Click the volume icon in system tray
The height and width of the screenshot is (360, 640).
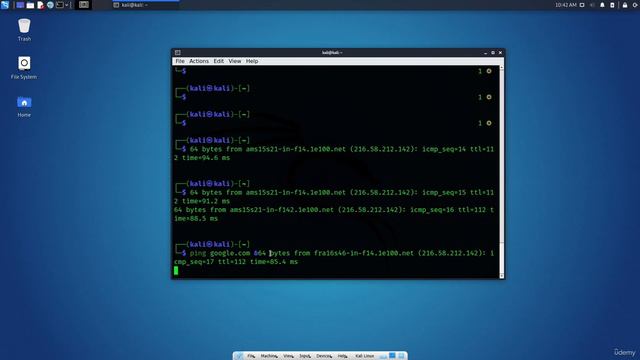coord(592,5)
